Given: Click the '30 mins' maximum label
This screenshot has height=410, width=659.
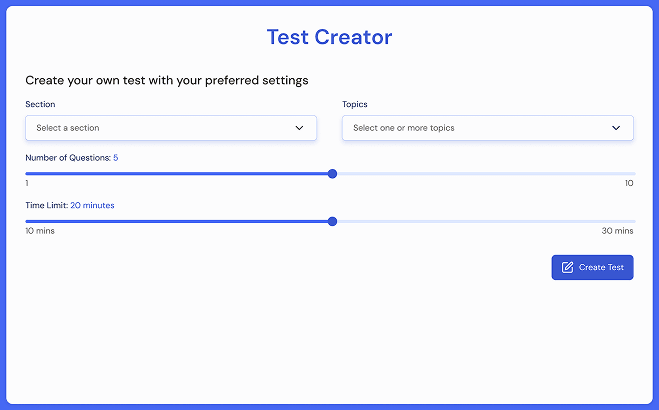Looking at the screenshot, I should coord(617,231).
